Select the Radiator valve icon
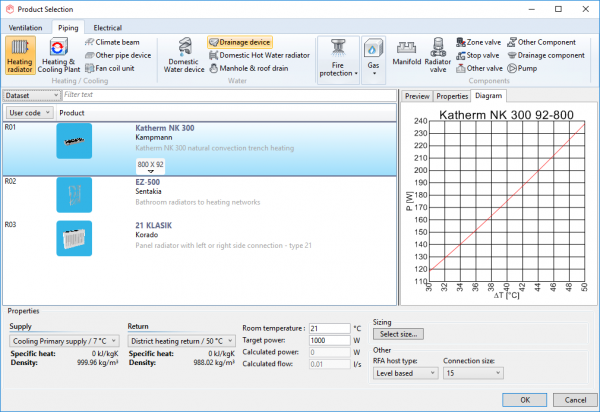The image size is (600, 412). [438, 56]
